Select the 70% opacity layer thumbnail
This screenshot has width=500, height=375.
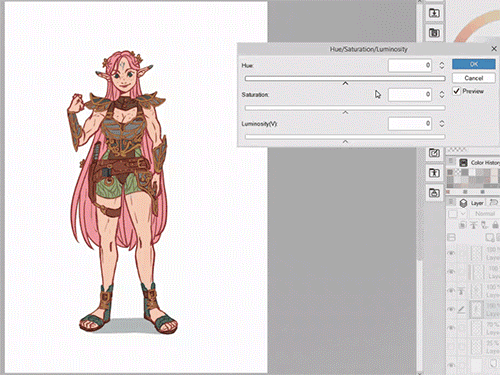(x=476, y=328)
